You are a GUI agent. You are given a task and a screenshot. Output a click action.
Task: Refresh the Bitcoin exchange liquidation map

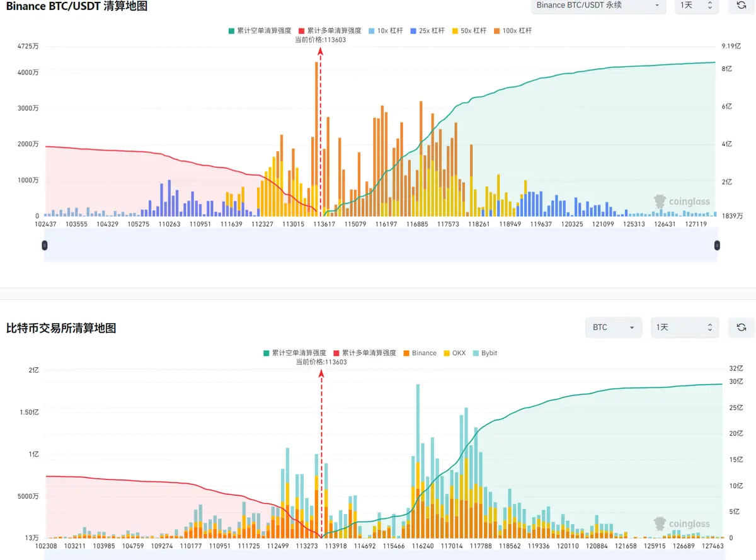742,327
